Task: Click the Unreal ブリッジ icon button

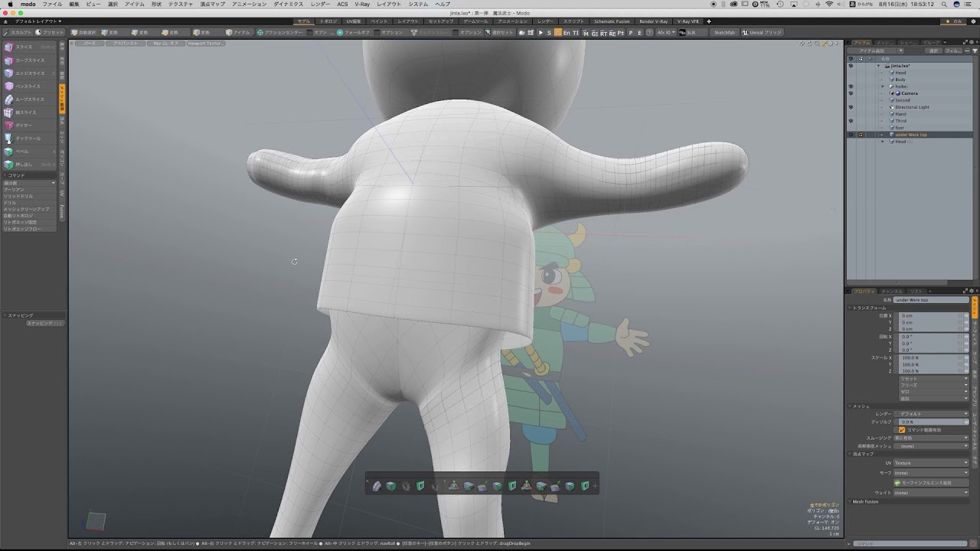Action: pyautogui.click(x=762, y=33)
